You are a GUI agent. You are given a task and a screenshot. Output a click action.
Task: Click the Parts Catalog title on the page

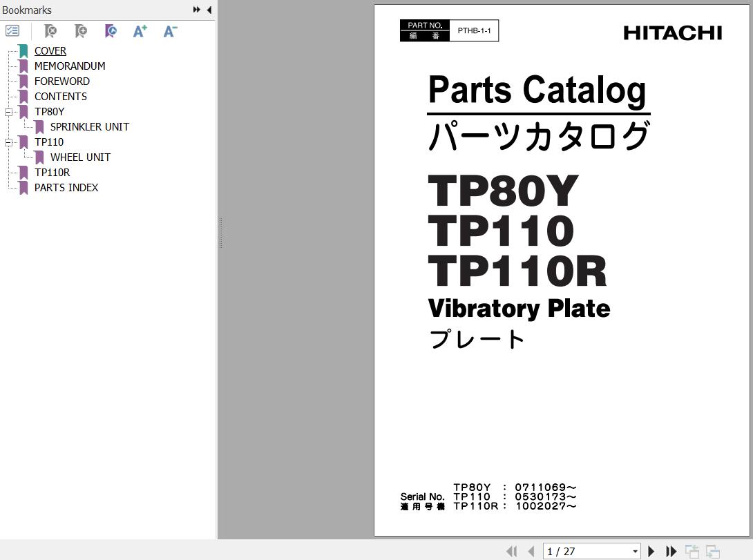point(537,90)
